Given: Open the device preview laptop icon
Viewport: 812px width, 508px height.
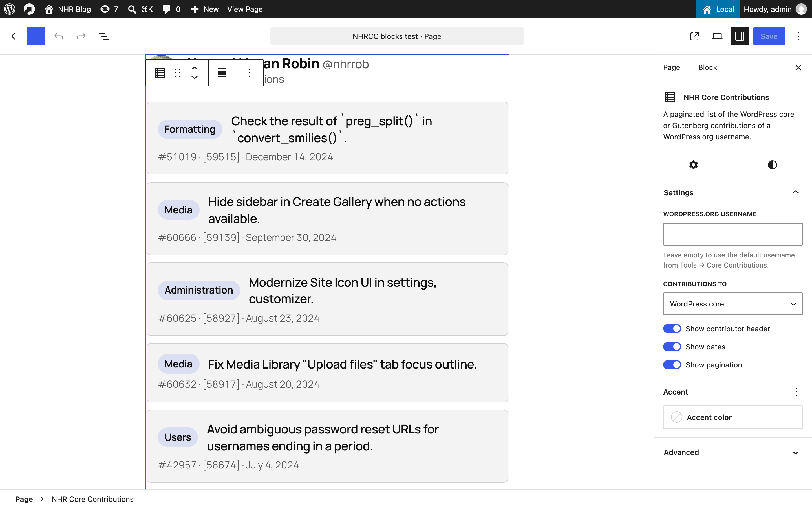Looking at the screenshot, I should (x=717, y=36).
